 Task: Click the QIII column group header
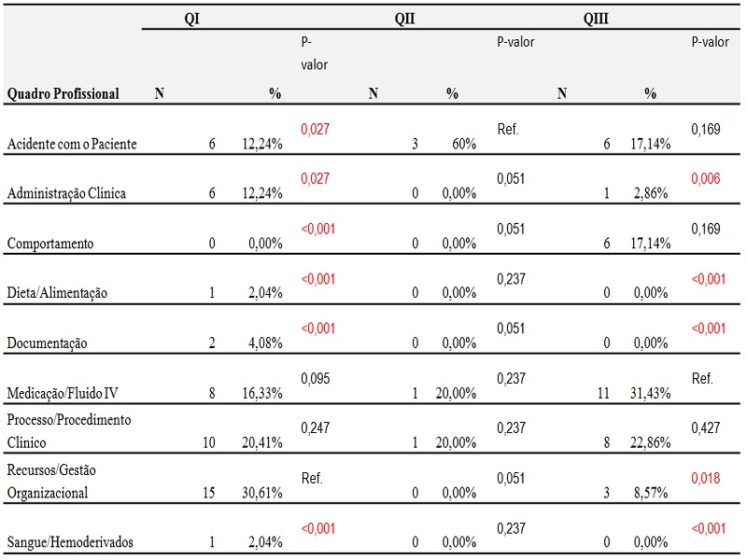pyautogui.click(x=596, y=18)
